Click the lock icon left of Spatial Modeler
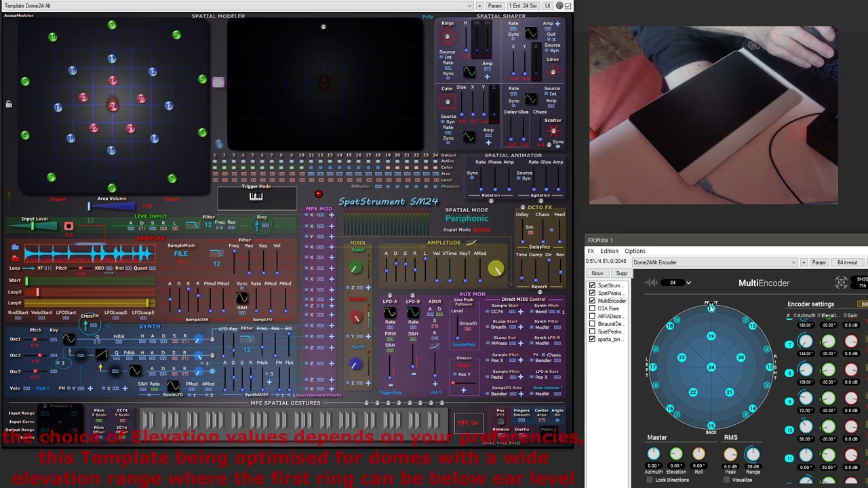This screenshot has width=868, height=488. click(x=9, y=104)
